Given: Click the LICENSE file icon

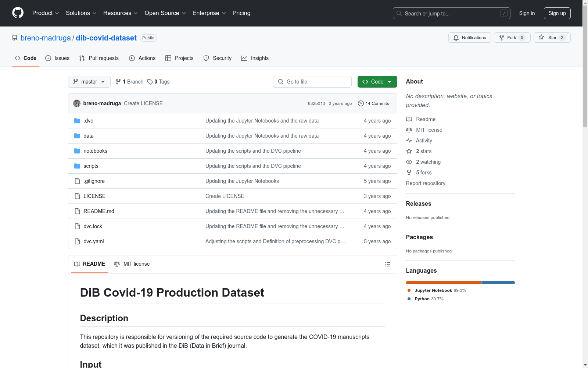Looking at the screenshot, I should [77, 196].
